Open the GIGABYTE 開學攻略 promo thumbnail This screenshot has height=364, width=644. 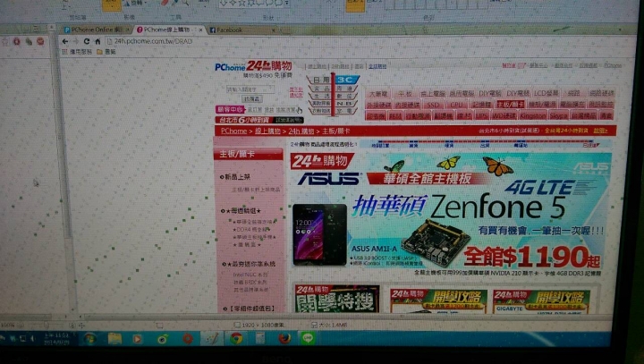[541, 302]
